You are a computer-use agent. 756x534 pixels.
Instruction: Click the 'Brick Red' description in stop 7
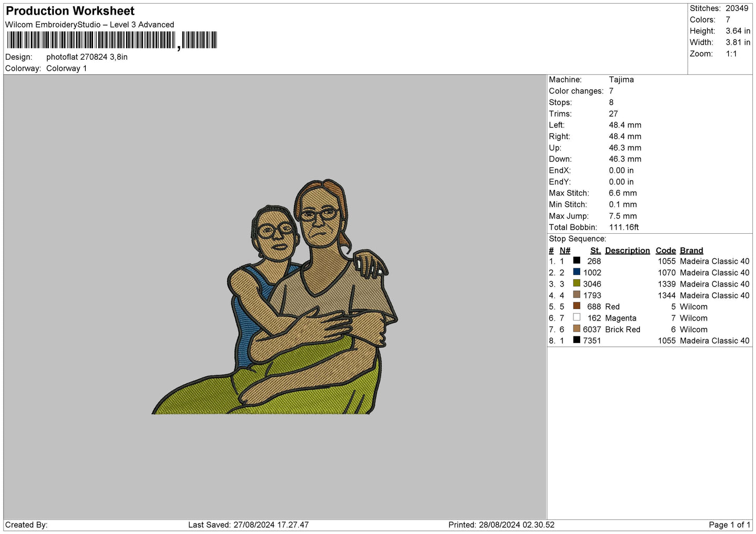[623, 330]
